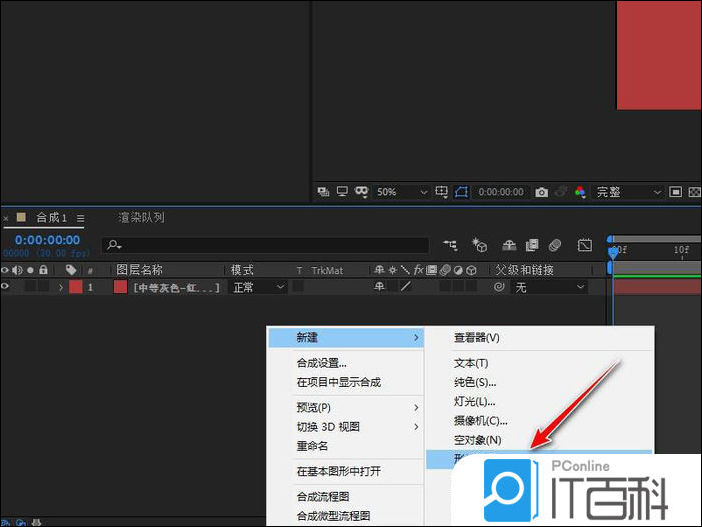Click the audio speaker column header icon
This screenshot has height=527, width=702.
17,270
